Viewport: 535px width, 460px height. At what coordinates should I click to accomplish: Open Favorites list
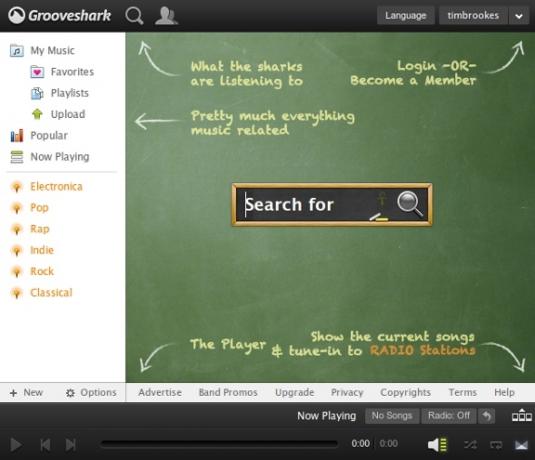(x=72, y=72)
